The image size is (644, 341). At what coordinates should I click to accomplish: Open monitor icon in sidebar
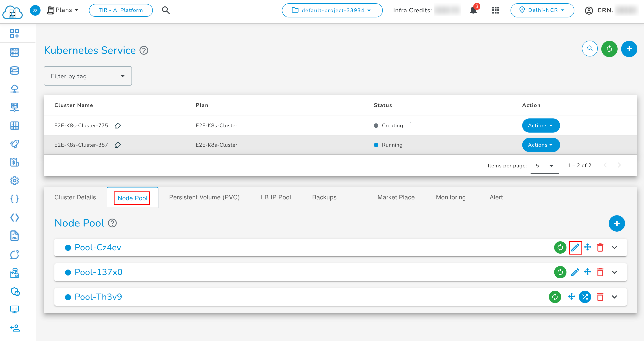pos(15,309)
